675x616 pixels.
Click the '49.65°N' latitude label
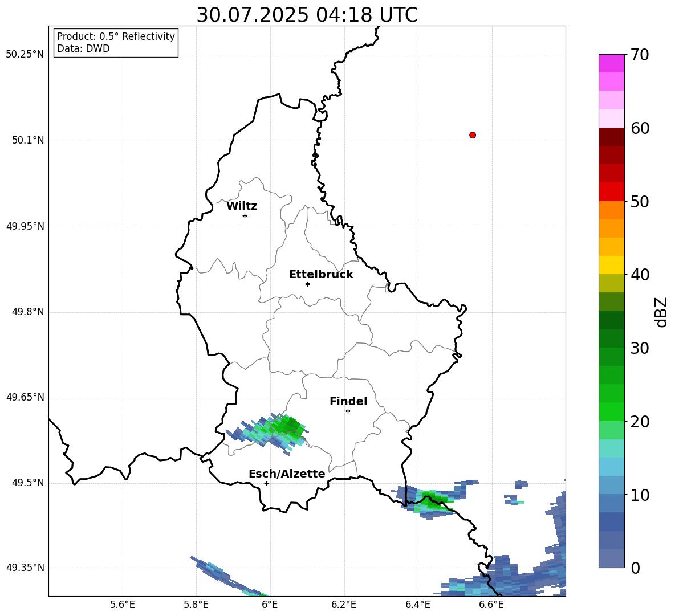point(25,397)
